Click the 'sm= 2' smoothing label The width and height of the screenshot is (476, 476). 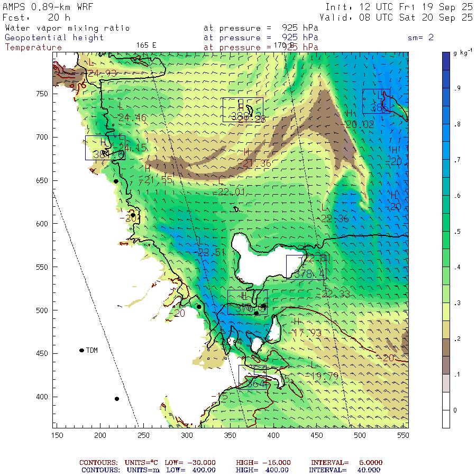pyautogui.click(x=420, y=38)
